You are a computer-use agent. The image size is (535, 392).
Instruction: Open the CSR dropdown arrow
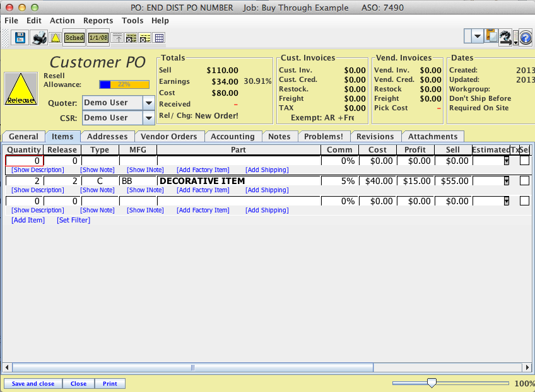[x=149, y=118]
